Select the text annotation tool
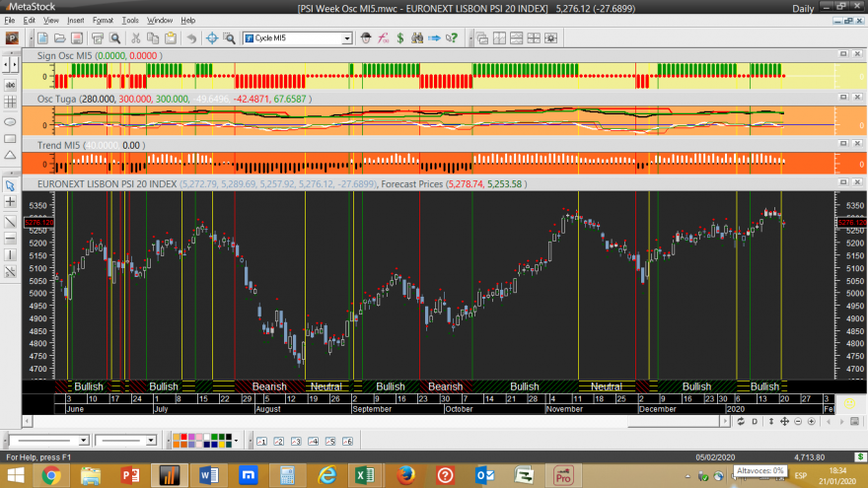The width and height of the screenshot is (868, 488). click(10, 85)
